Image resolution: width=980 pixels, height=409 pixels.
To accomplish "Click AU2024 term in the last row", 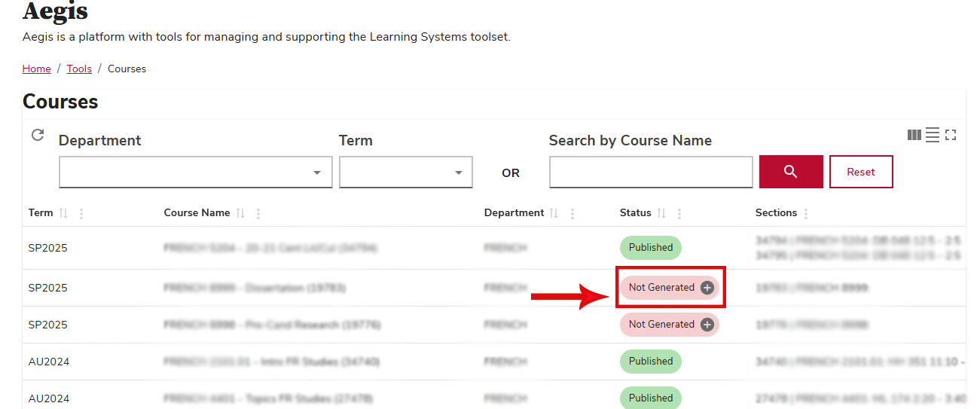I will coord(49,398).
